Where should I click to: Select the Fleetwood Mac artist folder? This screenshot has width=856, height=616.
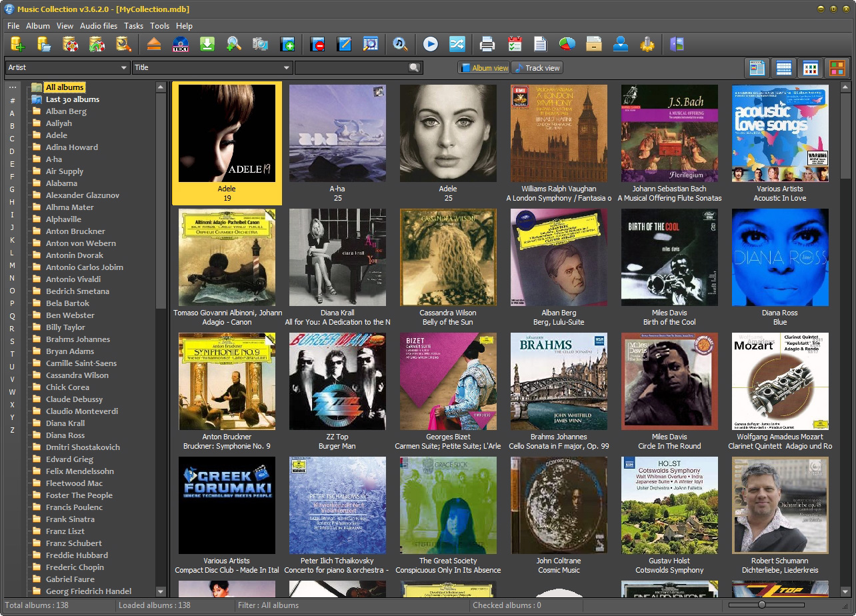(74, 483)
